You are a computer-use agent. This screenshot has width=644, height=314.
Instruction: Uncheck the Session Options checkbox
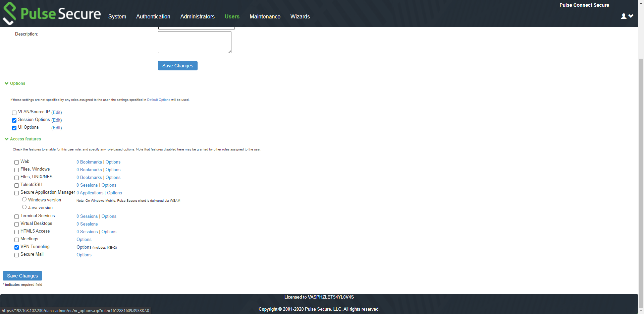click(14, 120)
